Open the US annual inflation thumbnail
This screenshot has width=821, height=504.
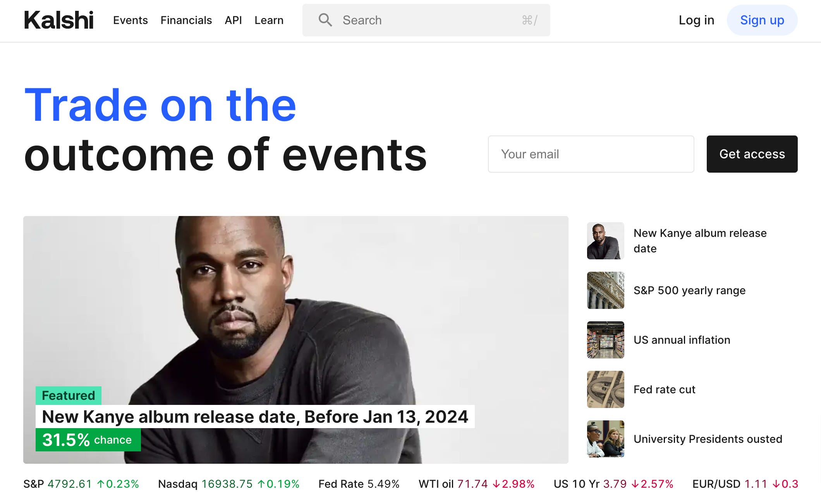(606, 340)
